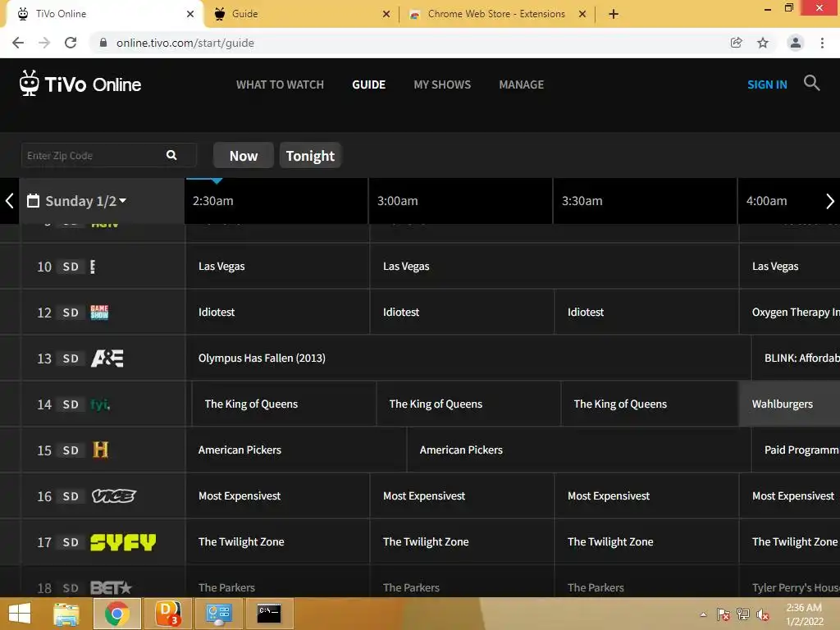
Task: Submit zip code with search icon
Action: [x=171, y=155]
